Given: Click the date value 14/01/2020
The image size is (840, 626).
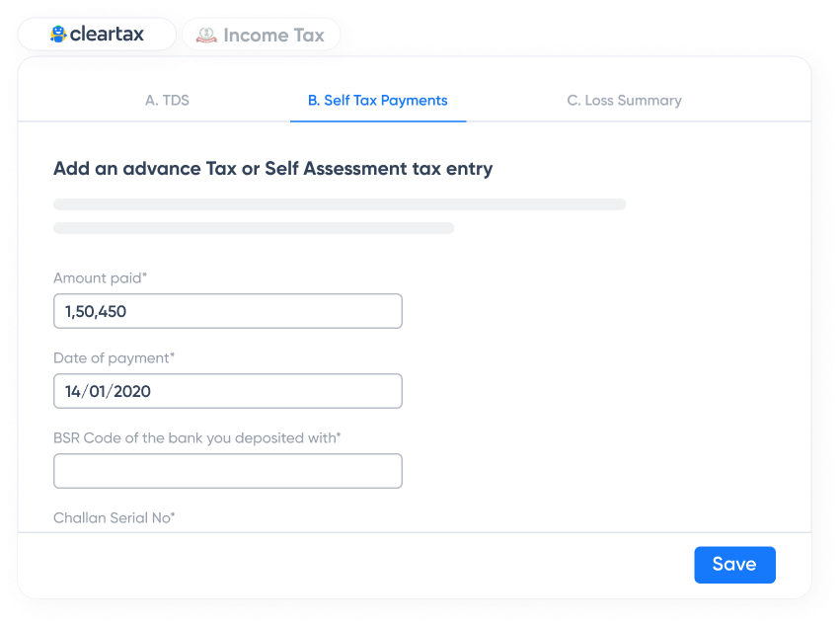Looking at the screenshot, I should click(x=102, y=391).
